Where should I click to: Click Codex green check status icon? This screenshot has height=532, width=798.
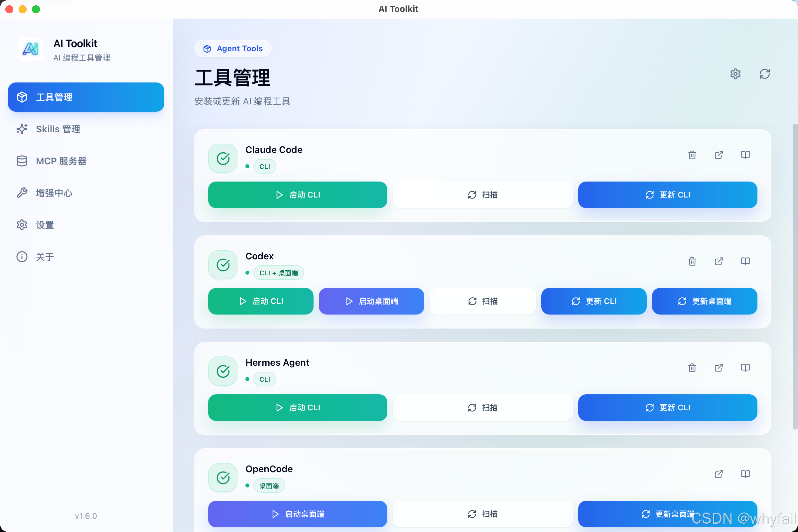pyautogui.click(x=223, y=265)
